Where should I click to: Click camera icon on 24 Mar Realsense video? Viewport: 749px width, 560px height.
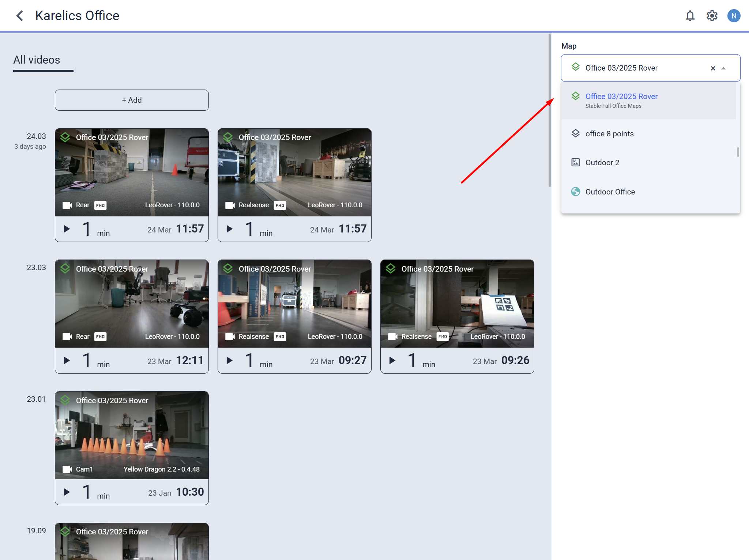point(230,205)
